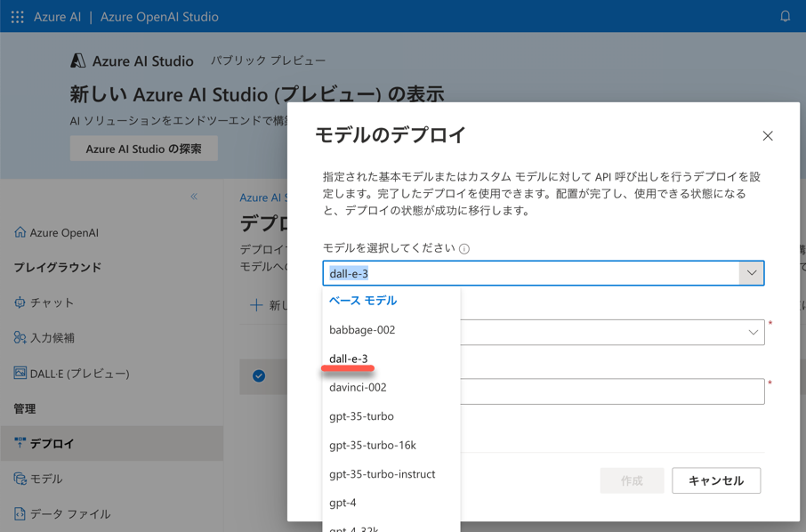Select babbage-002 from the model list
806x532 pixels.
click(362, 330)
